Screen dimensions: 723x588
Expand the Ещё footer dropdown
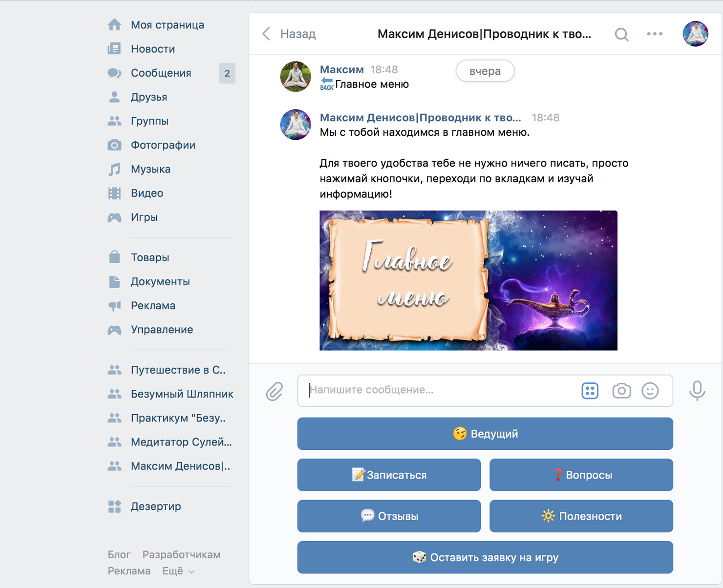tap(178, 571)
